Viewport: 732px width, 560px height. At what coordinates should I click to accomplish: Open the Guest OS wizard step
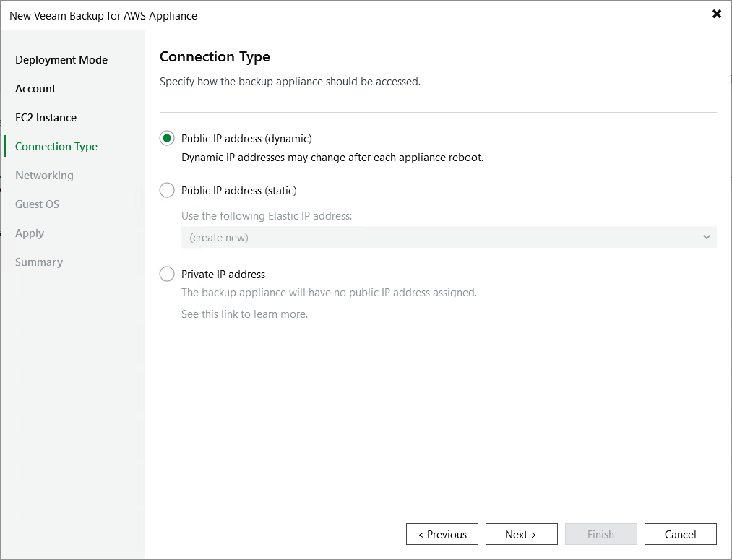[37, 204]
